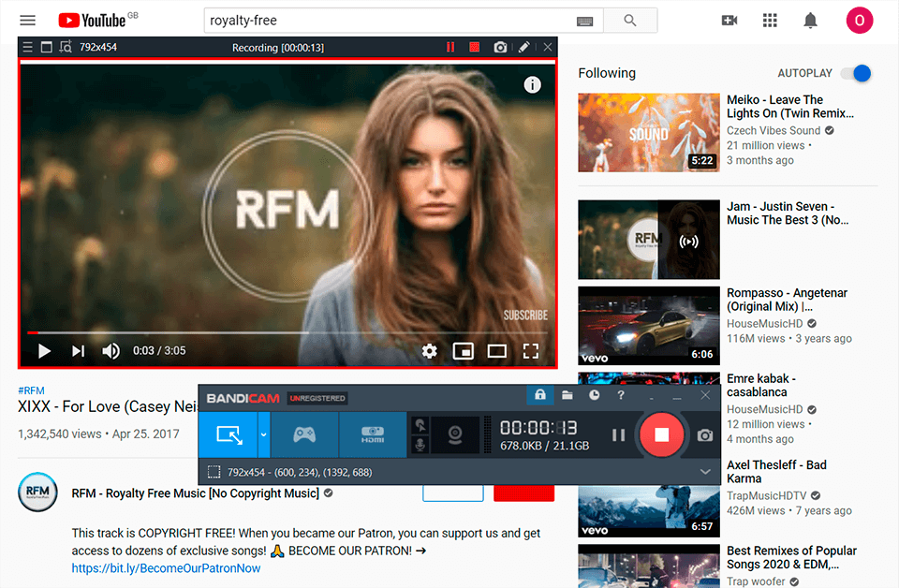This screenshot has width=899, height=588.
Task: Select Game Recording mode in Bandicam
Action: [x=304, y=434]
